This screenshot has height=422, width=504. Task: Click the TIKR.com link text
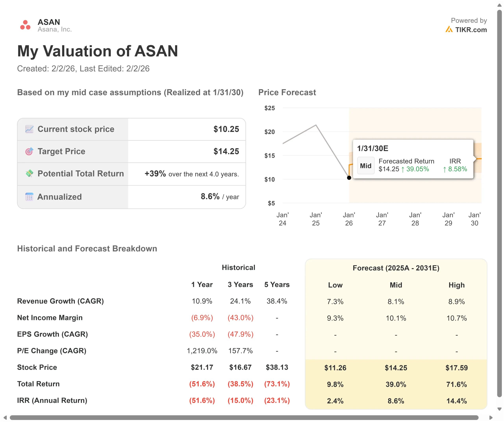pyautogui.click(x=471, y=30)
